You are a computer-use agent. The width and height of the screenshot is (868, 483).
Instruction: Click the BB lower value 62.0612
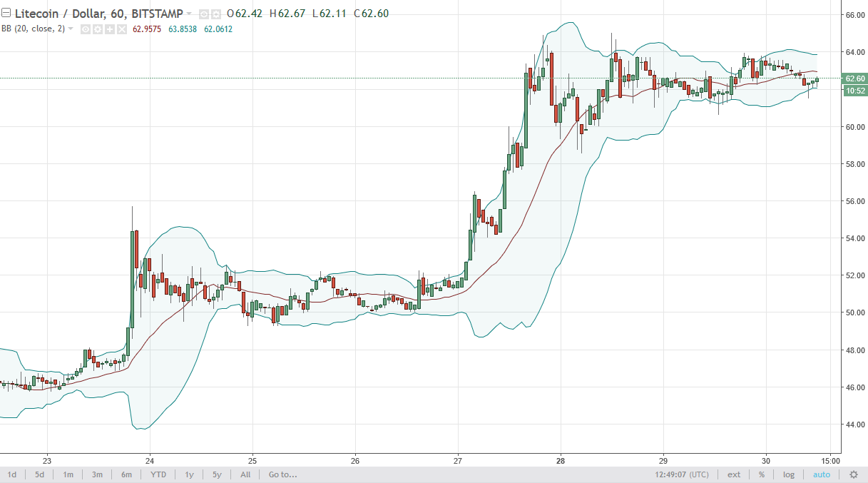pos(218,29)
